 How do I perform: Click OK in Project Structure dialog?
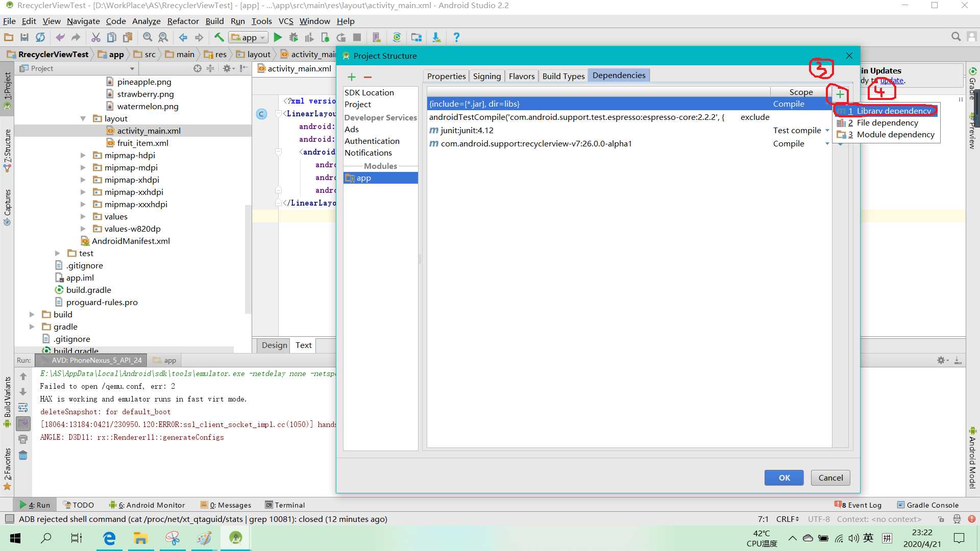coord(784,478)
